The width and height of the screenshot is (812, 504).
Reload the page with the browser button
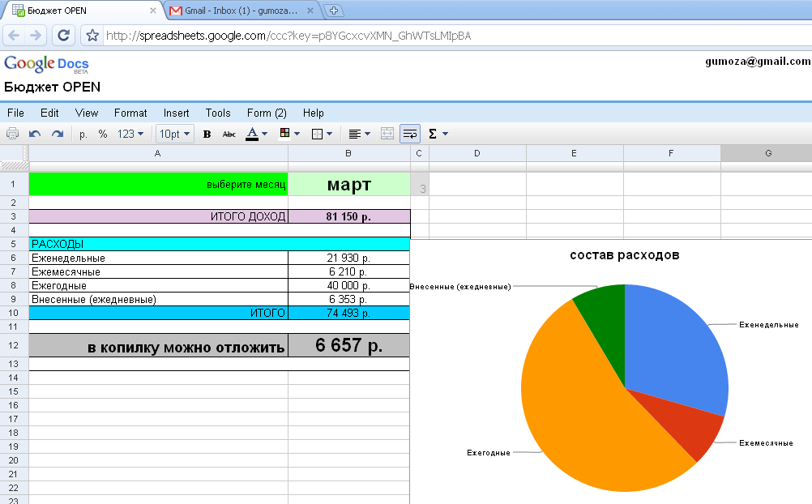coord(64,35)
